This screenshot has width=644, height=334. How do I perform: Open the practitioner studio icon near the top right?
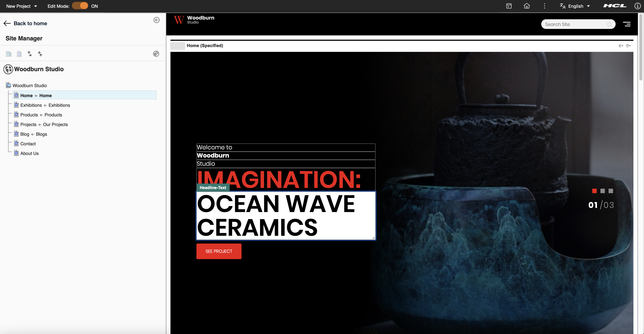click(x=509, y=6)
